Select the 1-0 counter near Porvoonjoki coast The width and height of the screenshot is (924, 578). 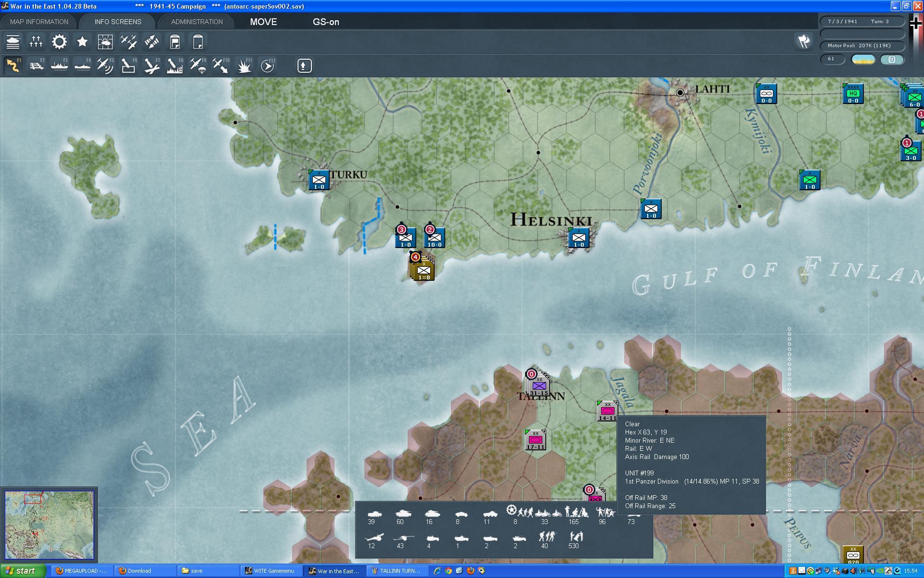[651, 209]
